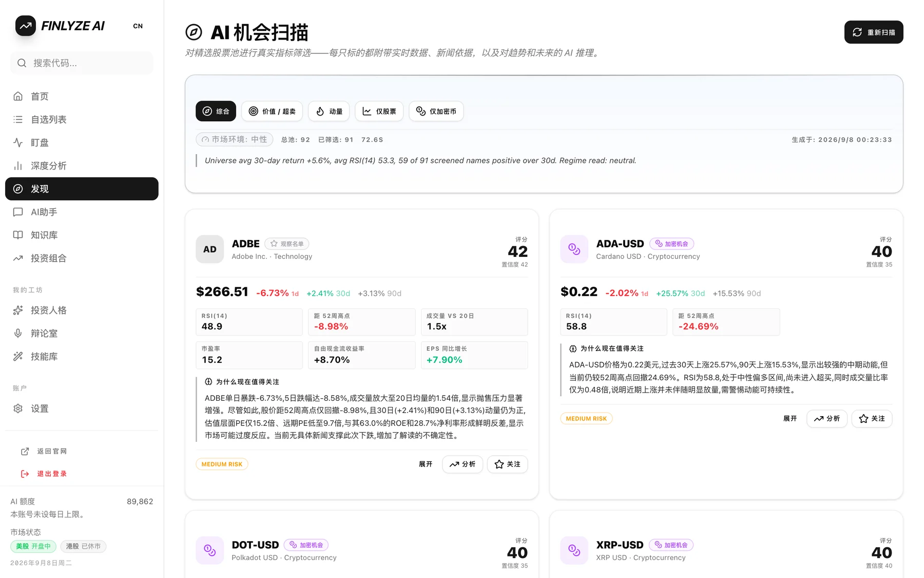Add ADA-USD to watchlist with 关注
Viewport: 924px width, 578px height.
pos(872,419)
